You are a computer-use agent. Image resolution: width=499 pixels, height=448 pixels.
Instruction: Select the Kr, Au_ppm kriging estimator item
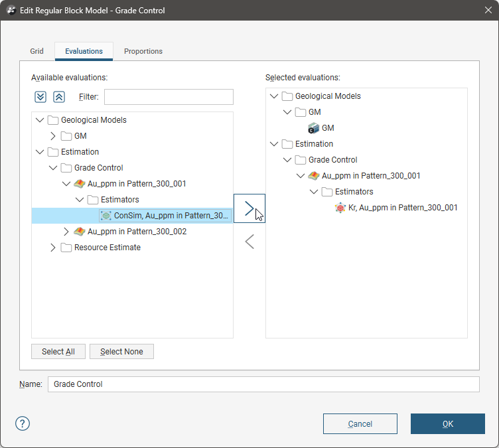[x=402, y=208]
